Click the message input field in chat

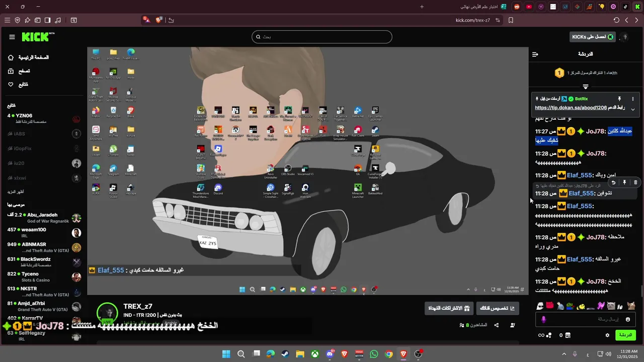tap(586, 319)
